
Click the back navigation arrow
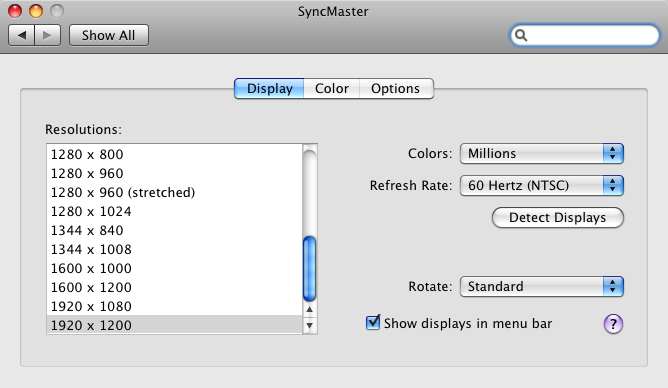[22, 35]
